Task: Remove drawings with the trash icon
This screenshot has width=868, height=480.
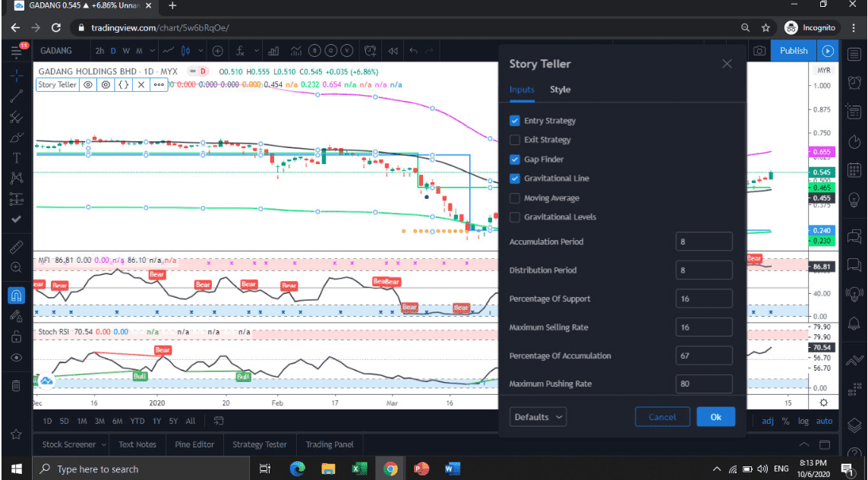Action: [x=17, y=385]
